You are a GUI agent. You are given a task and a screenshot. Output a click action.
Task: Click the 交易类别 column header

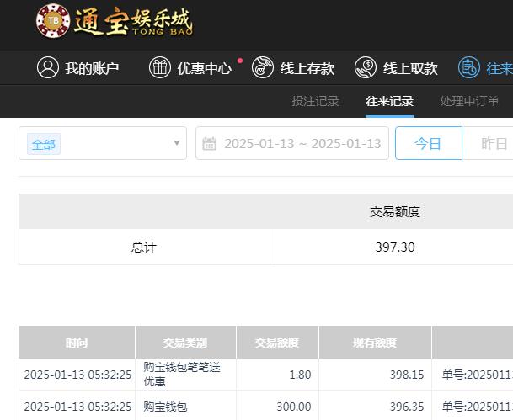185,343
